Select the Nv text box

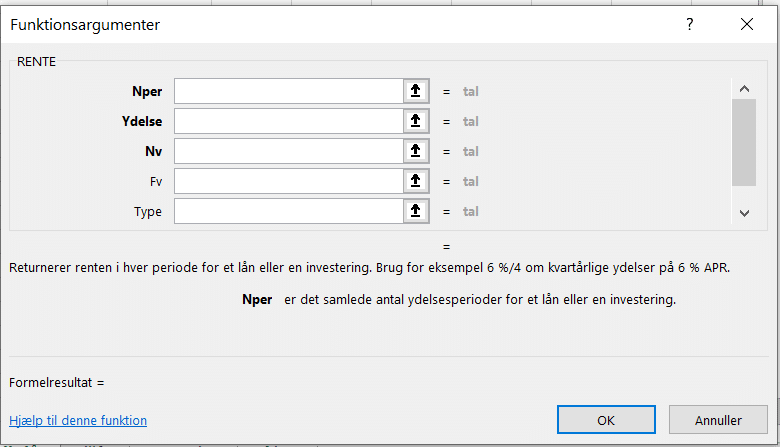point(288,151)
